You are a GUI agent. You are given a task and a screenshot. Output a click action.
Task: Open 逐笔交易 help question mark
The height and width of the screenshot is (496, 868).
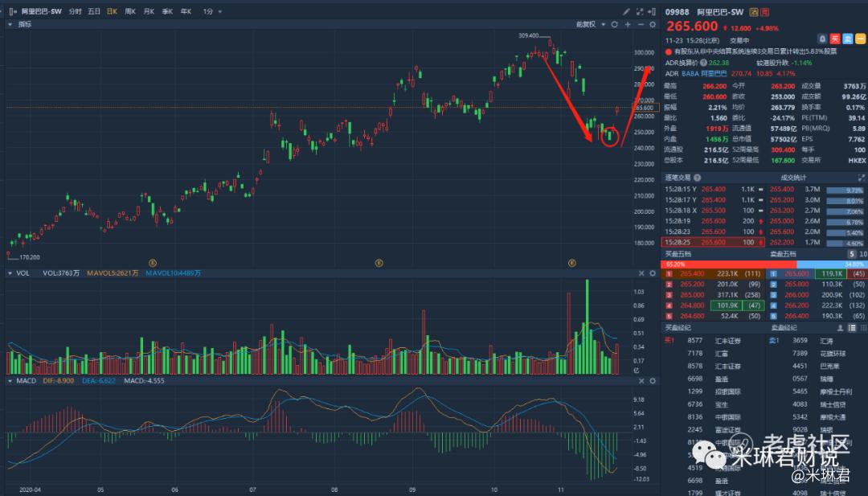697,178
